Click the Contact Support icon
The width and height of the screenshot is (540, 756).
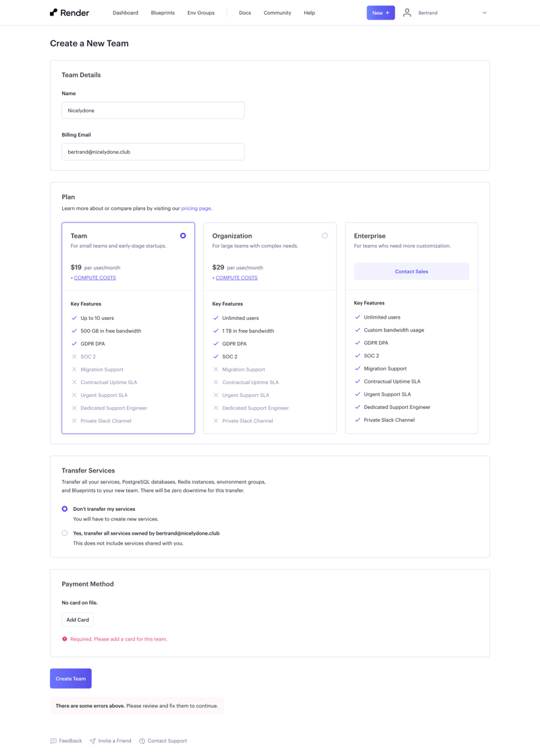coord(142,740)
